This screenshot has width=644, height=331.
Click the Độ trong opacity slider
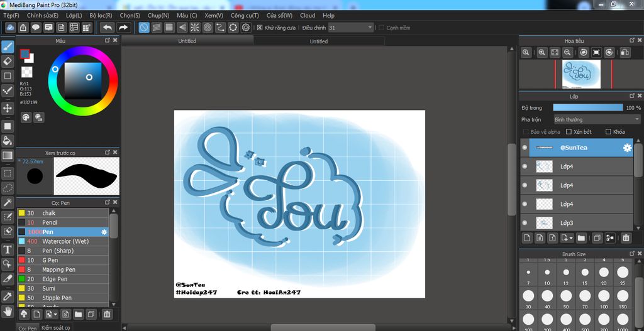tap(588, 108)
